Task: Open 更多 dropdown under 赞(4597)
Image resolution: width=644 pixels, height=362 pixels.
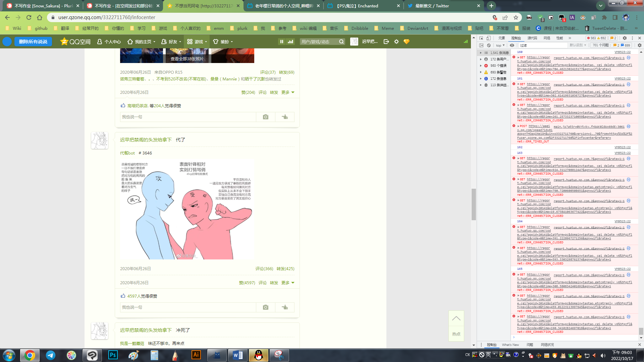Action: click(x=288, y=283)
